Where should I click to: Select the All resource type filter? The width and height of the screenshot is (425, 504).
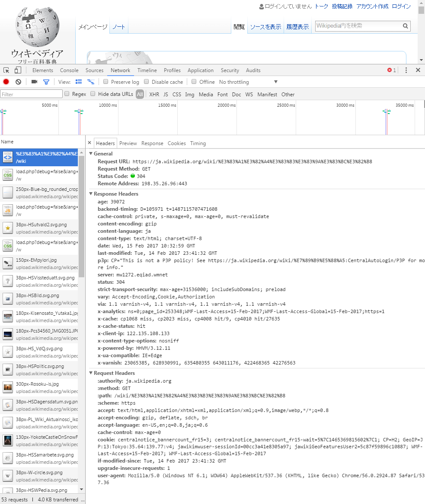click(140, 94)
